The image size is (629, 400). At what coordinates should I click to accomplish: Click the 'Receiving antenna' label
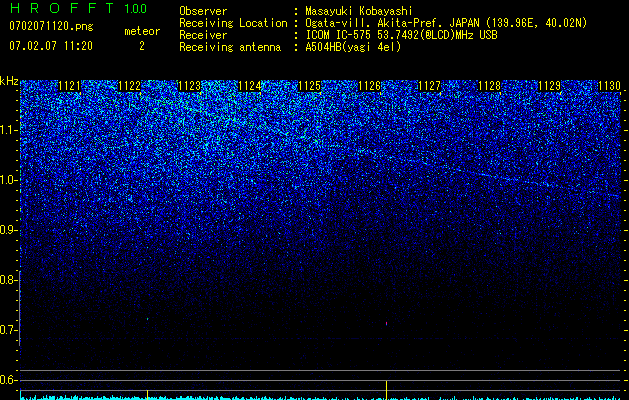pyautogui.click(x=230, y=47)
